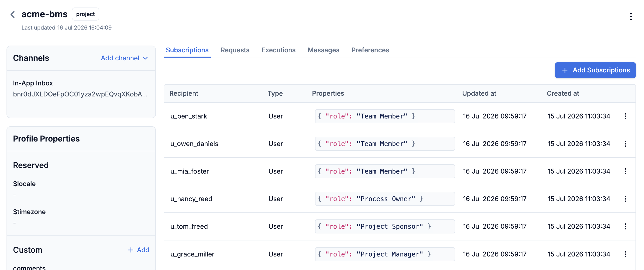Open row actions menu for u_nancy_reed
This screenshot has width=644, height=270.
[x=625, y=199]
